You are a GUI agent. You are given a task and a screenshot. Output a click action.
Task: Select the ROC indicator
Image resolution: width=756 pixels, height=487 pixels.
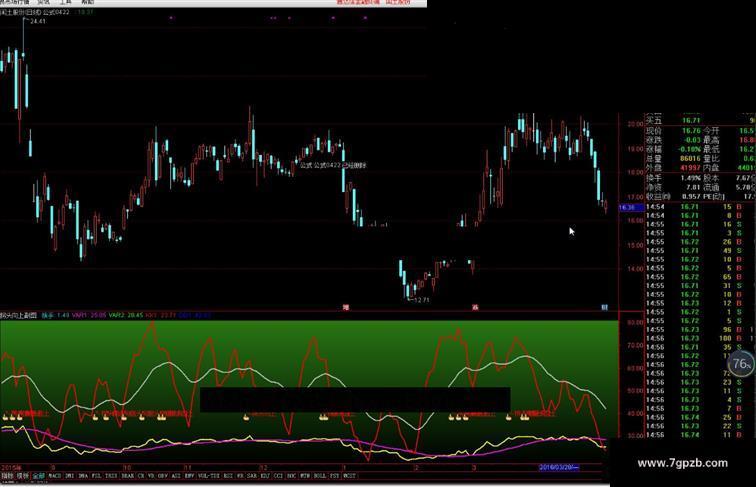pyautogui.click(x=291, y=476)
